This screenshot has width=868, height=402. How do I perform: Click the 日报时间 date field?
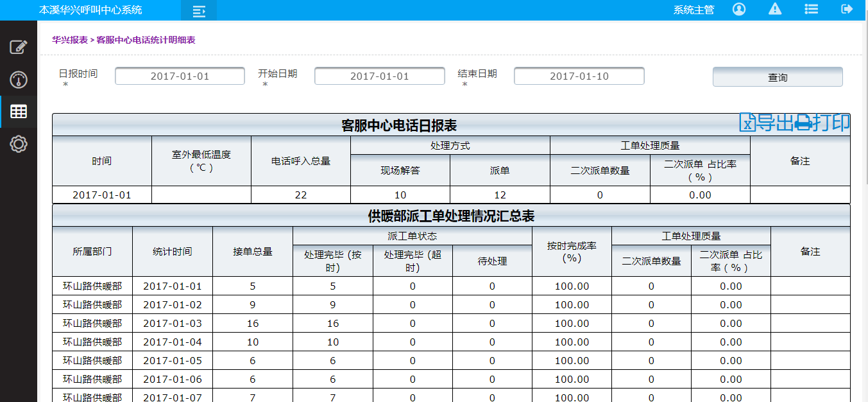[x=179, y=75]
